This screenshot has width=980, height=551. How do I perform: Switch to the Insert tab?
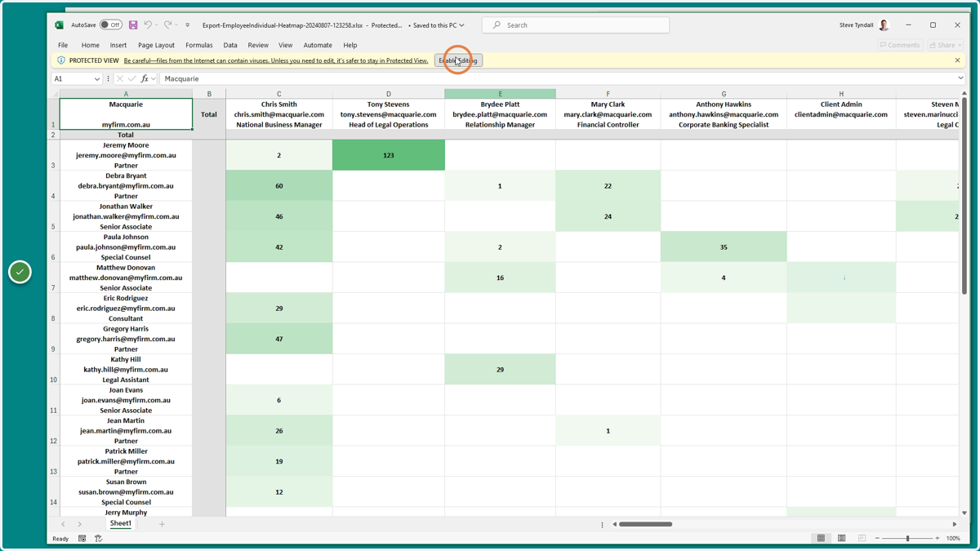click(118, 45)
